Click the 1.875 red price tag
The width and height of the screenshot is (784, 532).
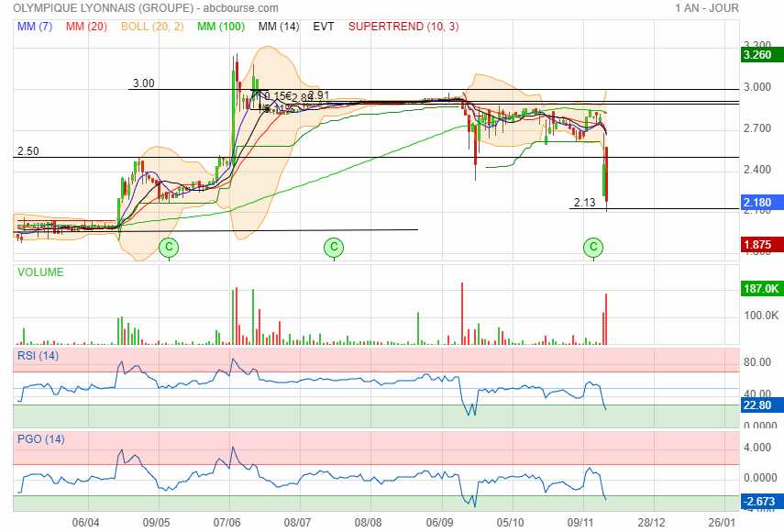(761, 245)
